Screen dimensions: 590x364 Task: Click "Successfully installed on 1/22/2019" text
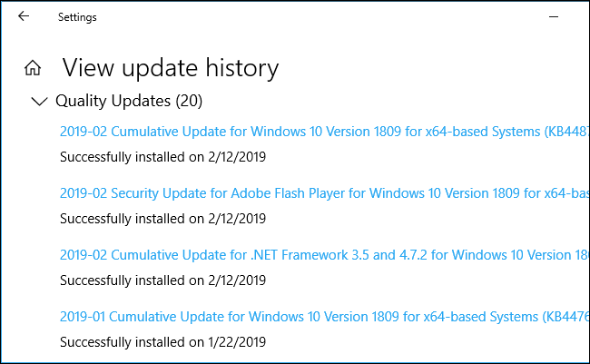[162, 341]
